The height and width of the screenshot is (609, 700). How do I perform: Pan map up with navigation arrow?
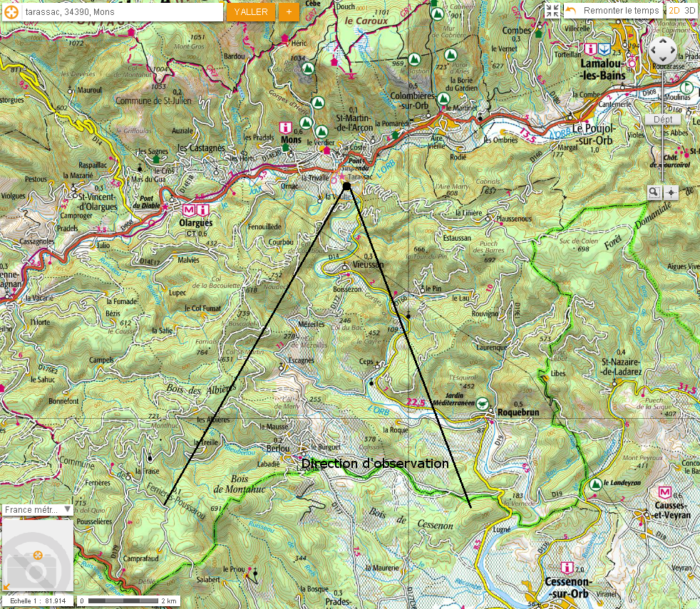(663, 42)
